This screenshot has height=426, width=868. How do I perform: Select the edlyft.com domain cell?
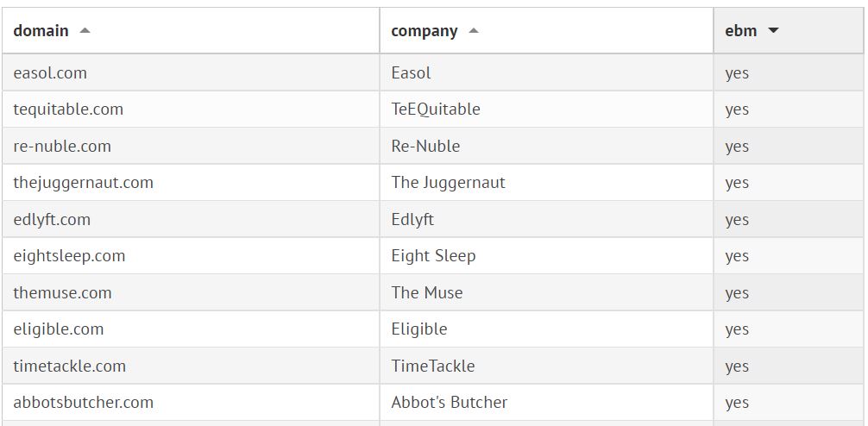tap(52, 220)
